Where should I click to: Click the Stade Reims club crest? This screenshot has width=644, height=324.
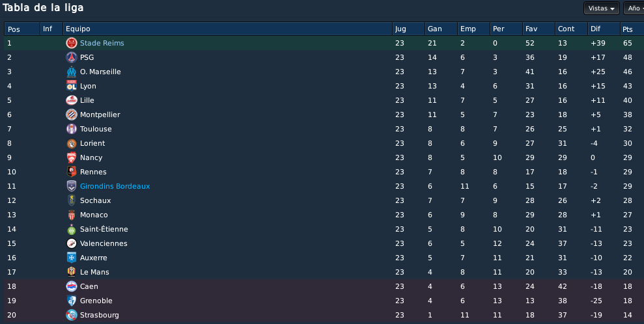(72, 43)
